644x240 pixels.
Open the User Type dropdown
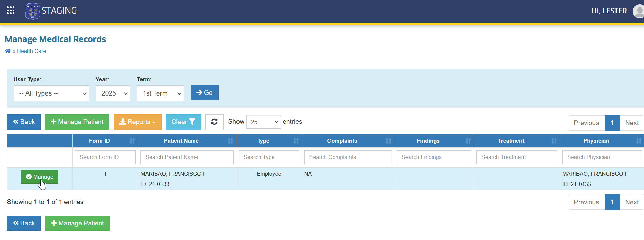51,93
